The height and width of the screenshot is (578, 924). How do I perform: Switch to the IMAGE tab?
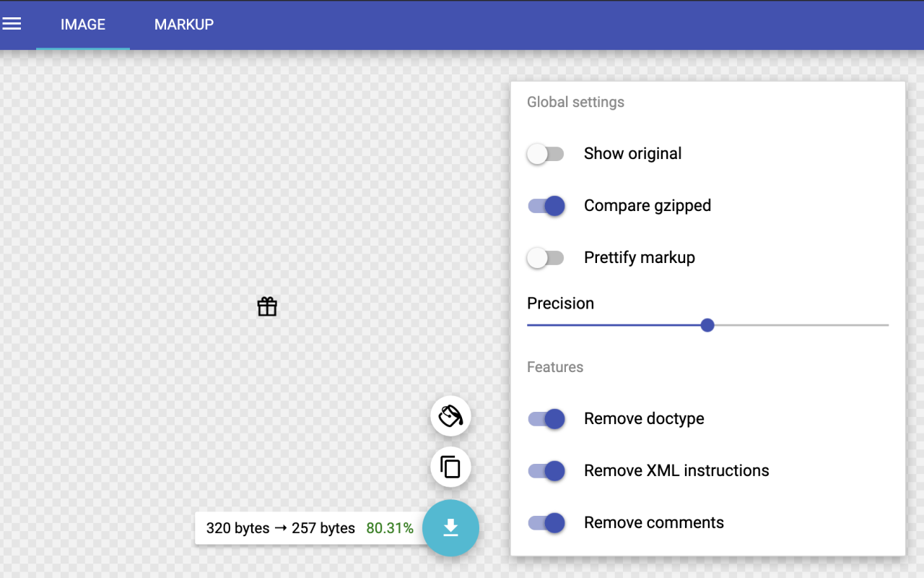(83, 25)
